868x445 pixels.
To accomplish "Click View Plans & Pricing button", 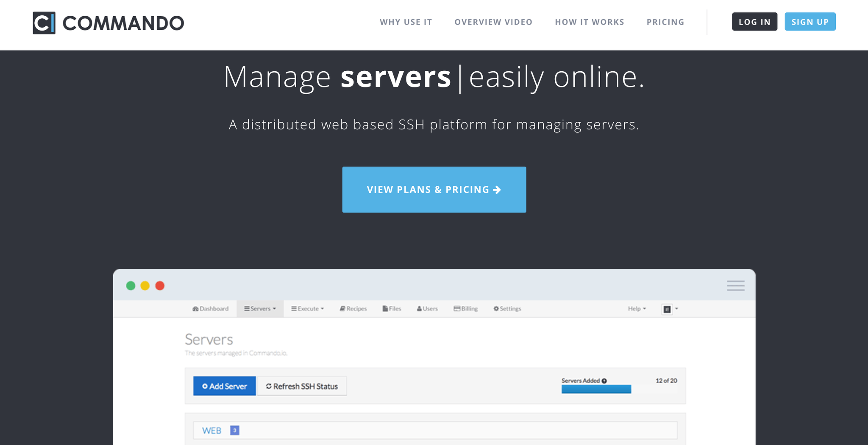I will pyautogui.click(x=434, y=190).
